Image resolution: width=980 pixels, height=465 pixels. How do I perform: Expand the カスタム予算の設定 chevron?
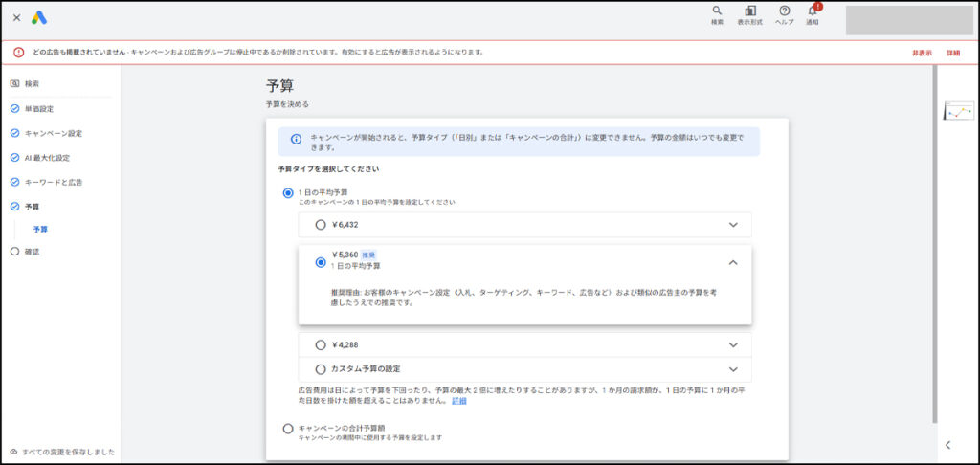point(733,369)
